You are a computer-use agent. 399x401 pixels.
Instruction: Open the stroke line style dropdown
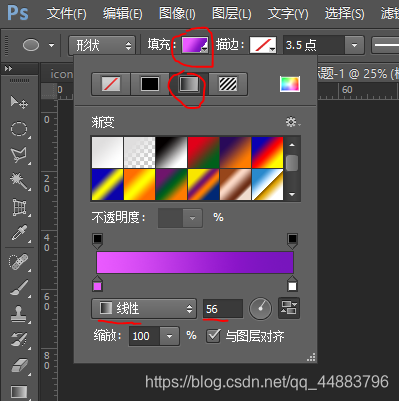(385, 45)
